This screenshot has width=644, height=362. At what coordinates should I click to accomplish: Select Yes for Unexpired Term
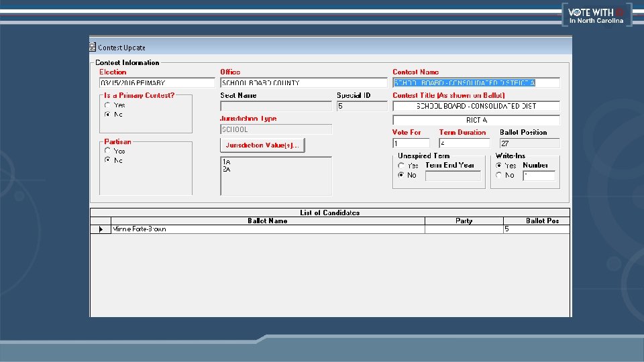click(x=401, y=166)
